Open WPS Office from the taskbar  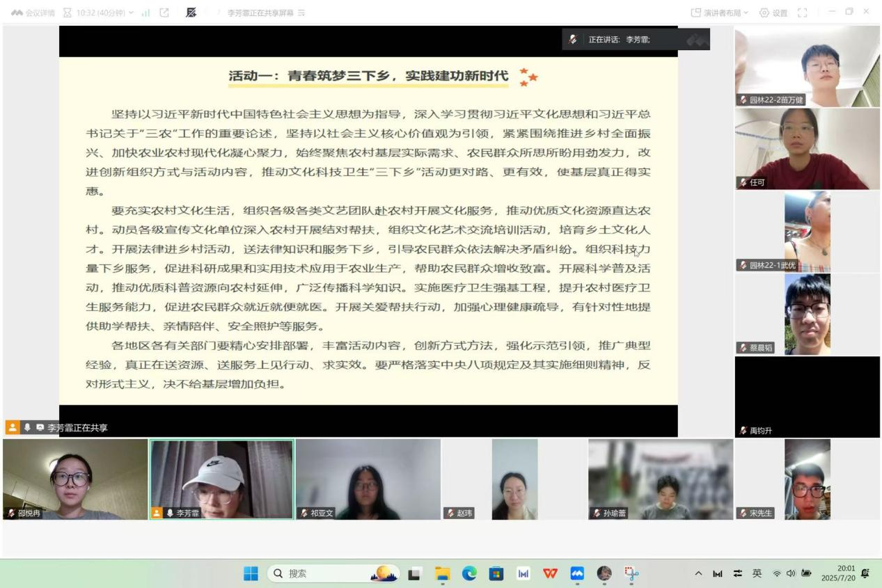click(x=550, y=573)
